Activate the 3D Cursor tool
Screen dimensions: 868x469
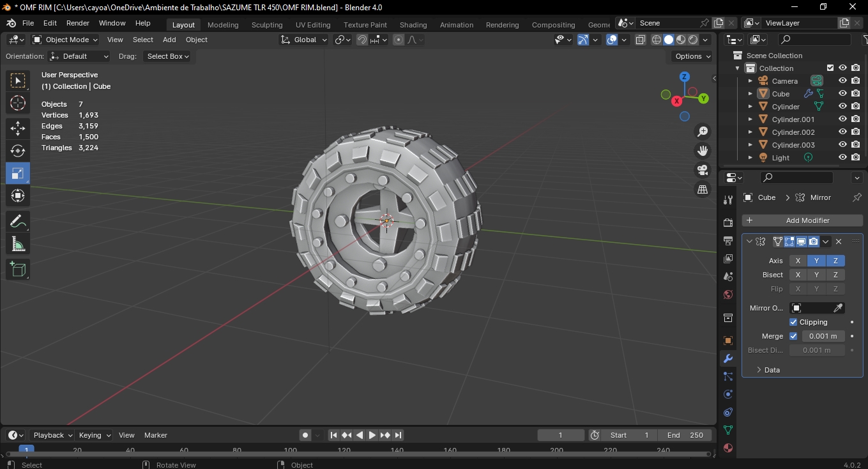[x=18, y=103]
